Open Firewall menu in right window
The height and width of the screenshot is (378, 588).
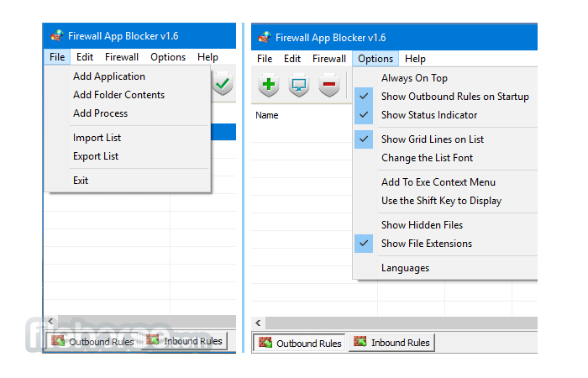click(x=329, y=59)
